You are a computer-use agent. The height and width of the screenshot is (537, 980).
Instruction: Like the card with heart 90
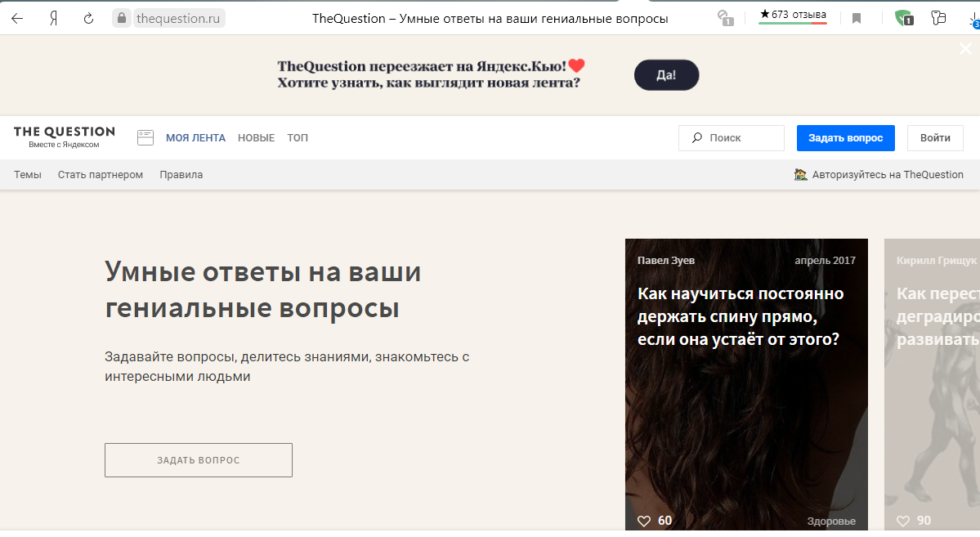click(x=903, y=521)
